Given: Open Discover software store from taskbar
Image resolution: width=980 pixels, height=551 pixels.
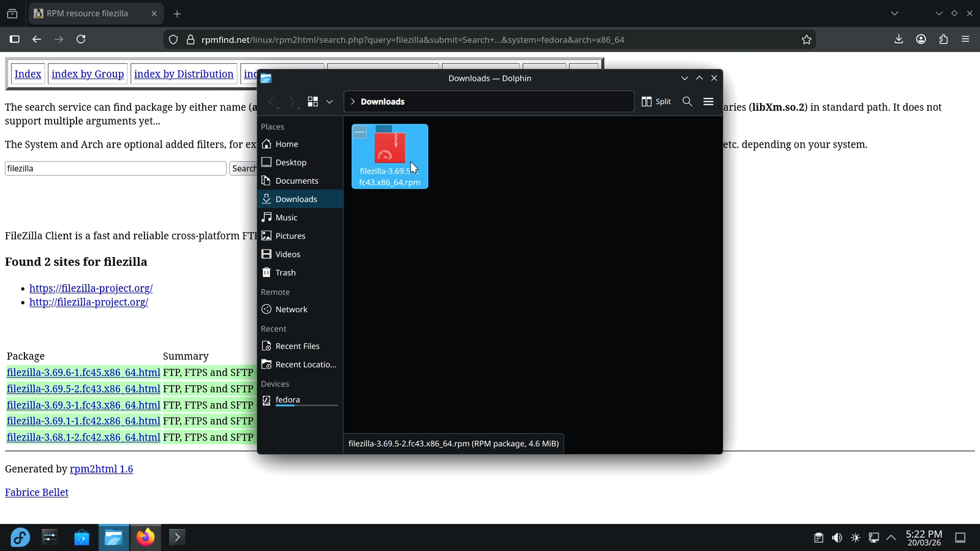Looking at the screenshot, I should pos(81,538).
